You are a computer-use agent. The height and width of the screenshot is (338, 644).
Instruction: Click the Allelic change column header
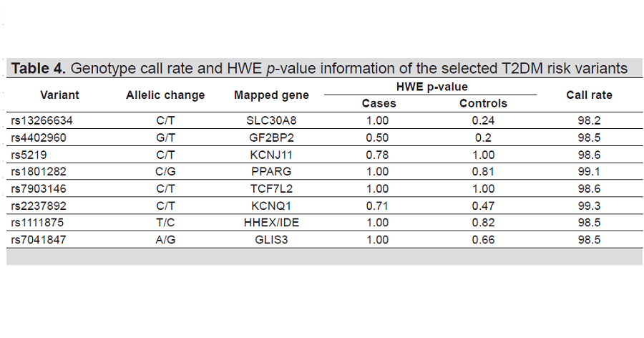tap(165, 95)
